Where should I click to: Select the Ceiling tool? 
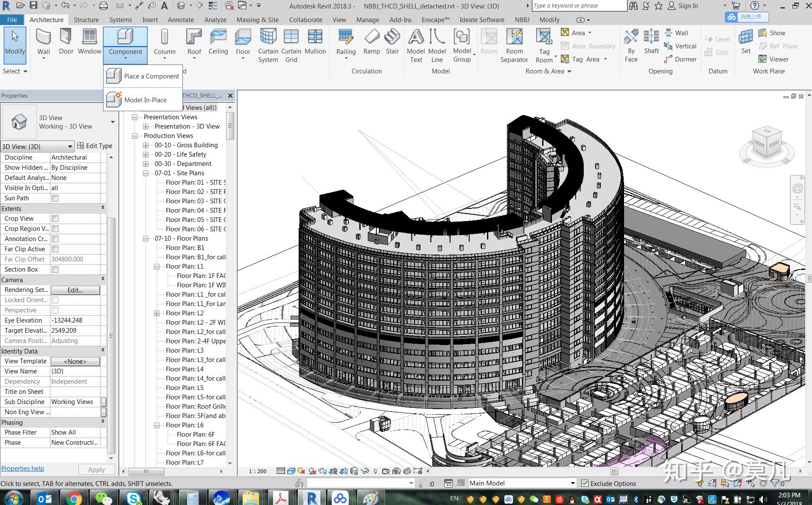(218, 42)
